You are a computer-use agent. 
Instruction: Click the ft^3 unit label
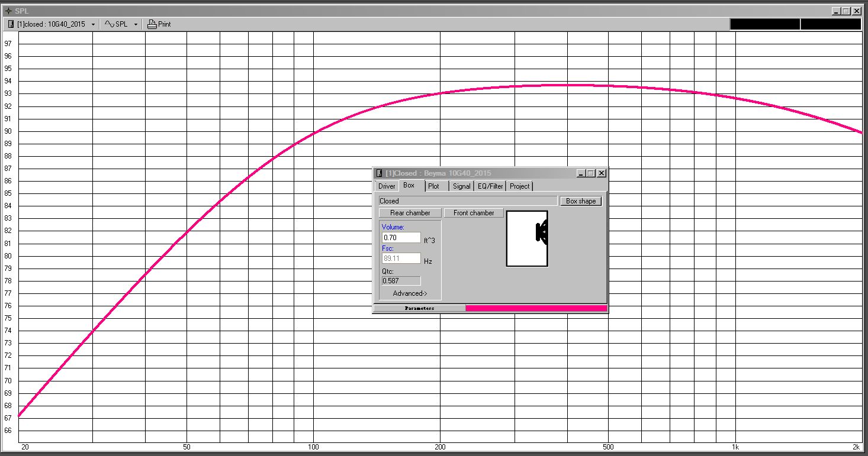point(429,240)
